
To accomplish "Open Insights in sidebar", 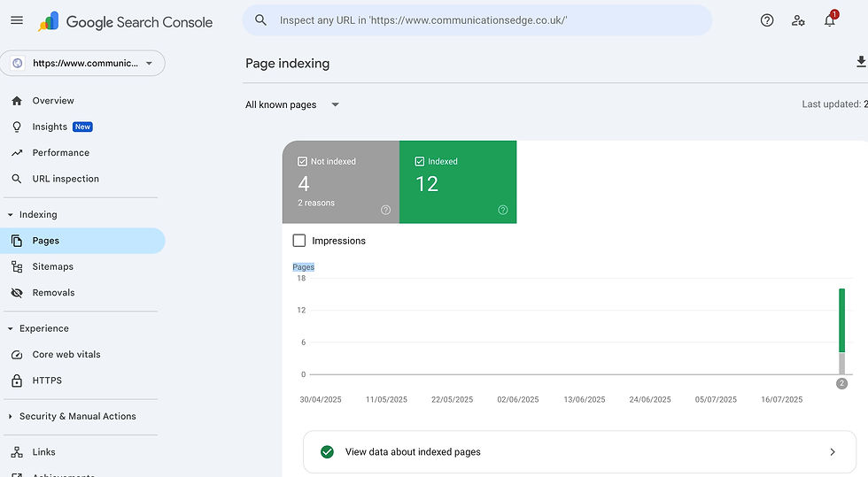I will [x=50, y=127].
